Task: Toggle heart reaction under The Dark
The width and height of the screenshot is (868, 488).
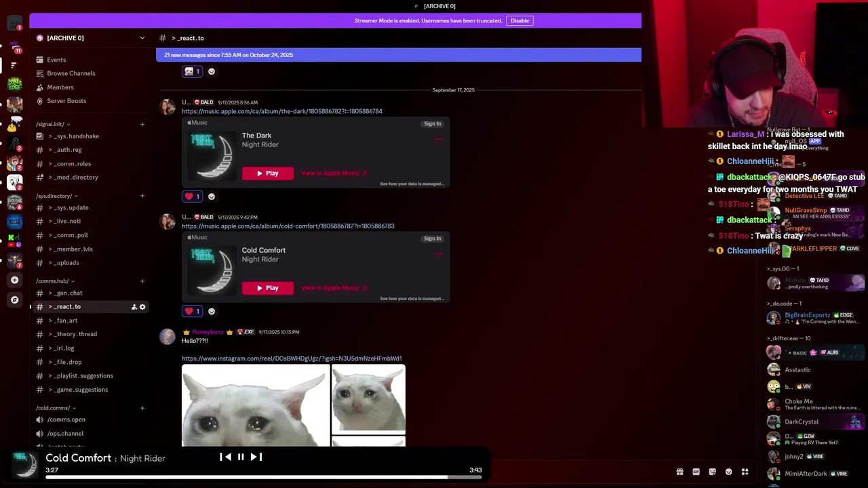Action: (193, 197)
